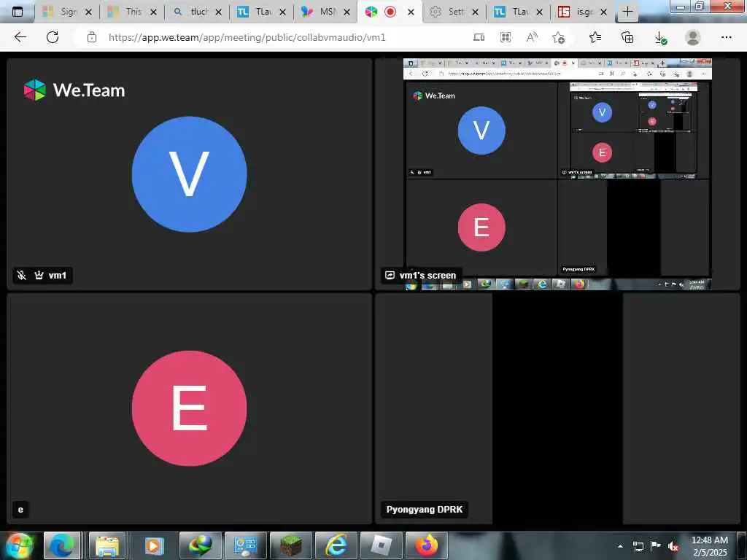Open Internet Download Manager taskbar icon

[x=201, y=545]
